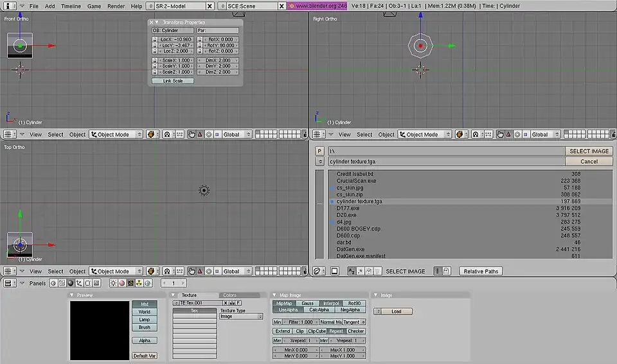This screenshot has height=364, width=617.
Task: Select cs_skin.jpg in the file list
Action: [x=350, y=188]
